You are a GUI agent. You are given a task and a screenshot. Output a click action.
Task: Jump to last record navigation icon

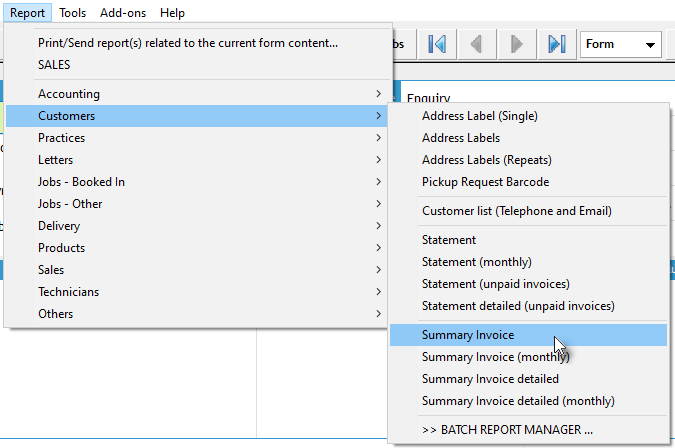556,44
